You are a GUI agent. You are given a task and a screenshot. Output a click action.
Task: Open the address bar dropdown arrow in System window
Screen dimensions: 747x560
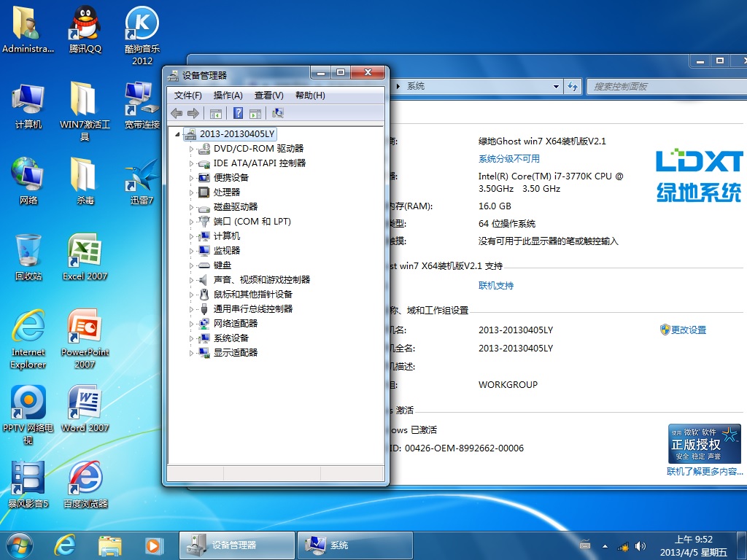tap(556, 87)
